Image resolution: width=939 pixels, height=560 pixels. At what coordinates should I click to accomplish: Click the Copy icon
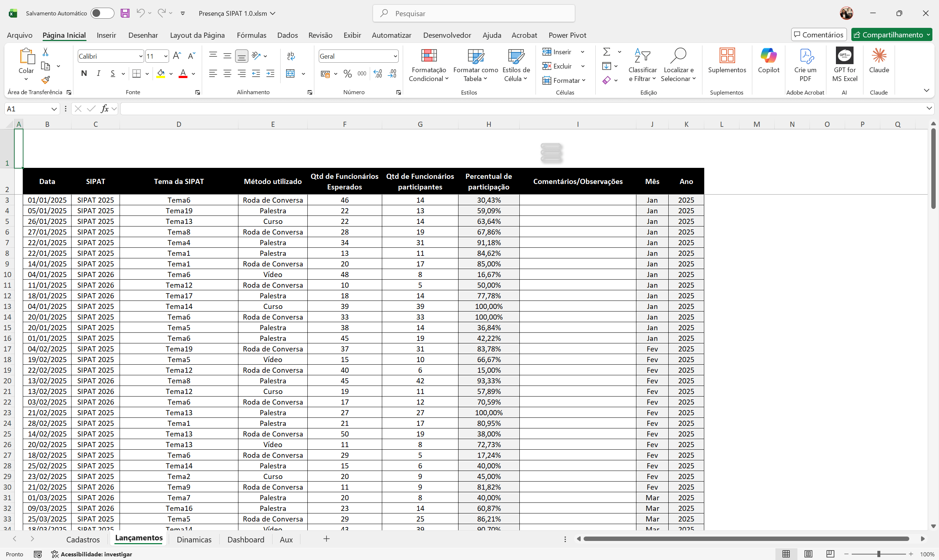coord(46,66)
